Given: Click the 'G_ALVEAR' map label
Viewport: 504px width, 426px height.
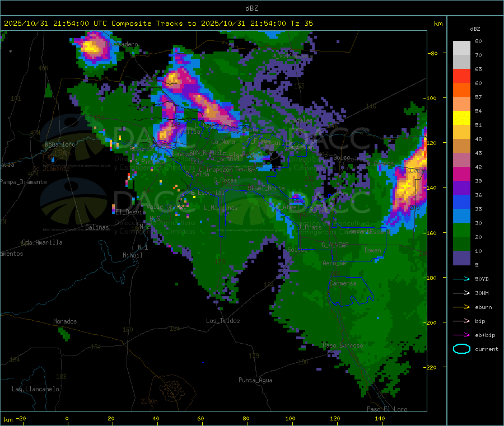Looking at the screenshot, I should pos(335,245).
